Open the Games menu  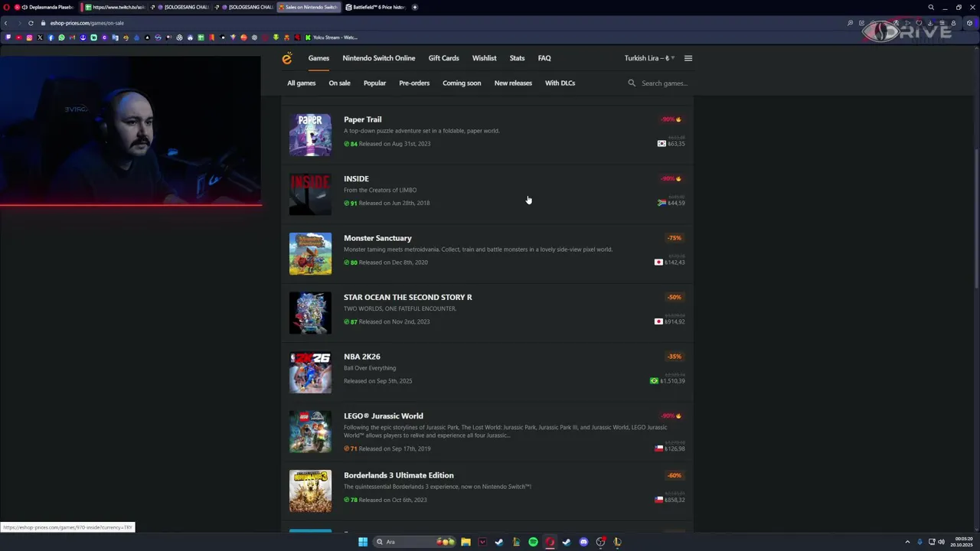tap(318, 58)
